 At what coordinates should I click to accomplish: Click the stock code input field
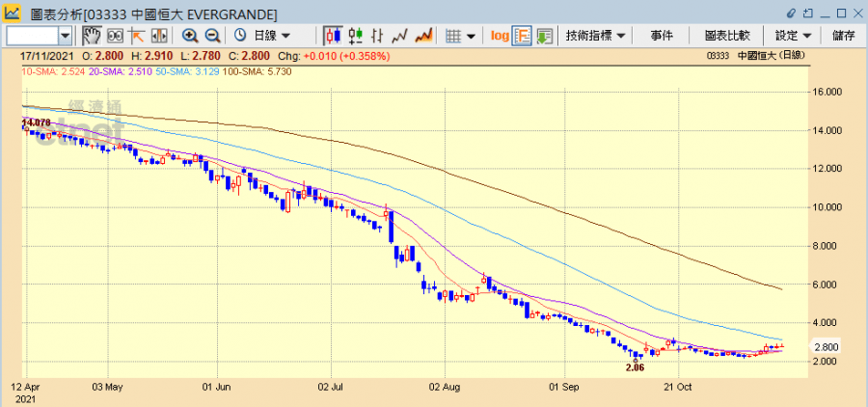[31, 36]
